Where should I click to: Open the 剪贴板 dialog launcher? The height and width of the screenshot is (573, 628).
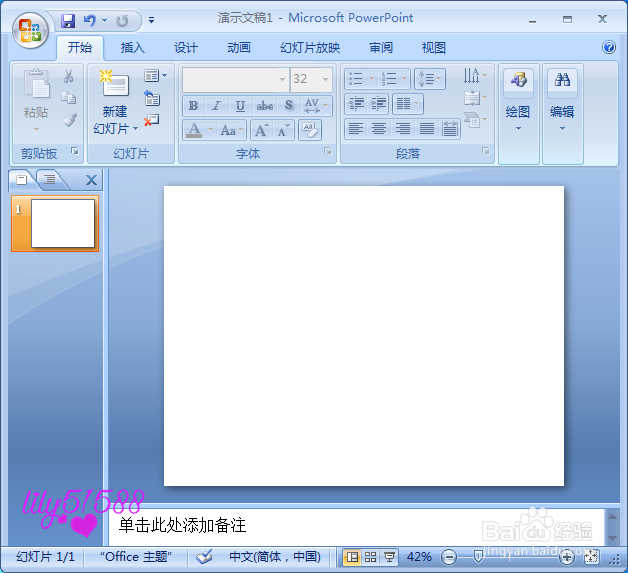click(75, 151)
